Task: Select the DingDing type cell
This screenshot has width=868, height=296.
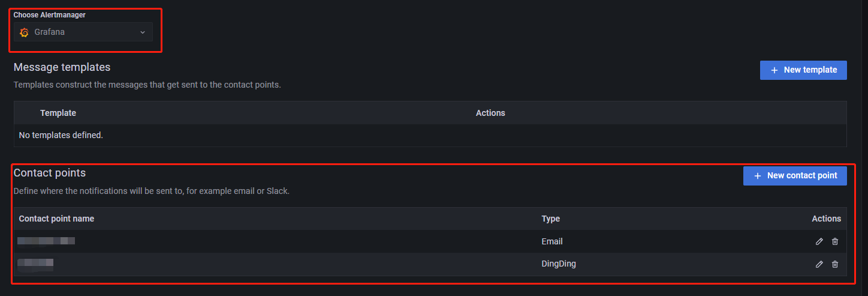Action: click(x=559, y=264)
